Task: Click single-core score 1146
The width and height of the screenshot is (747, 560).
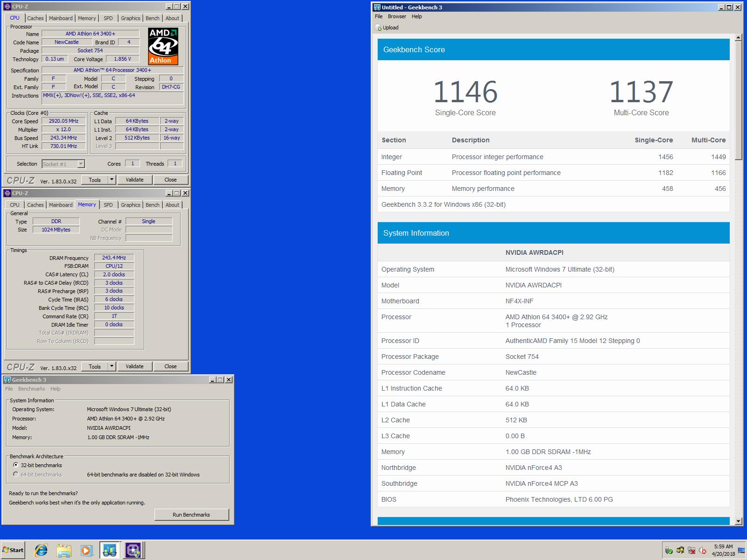Action: click(x=465, y=91)
